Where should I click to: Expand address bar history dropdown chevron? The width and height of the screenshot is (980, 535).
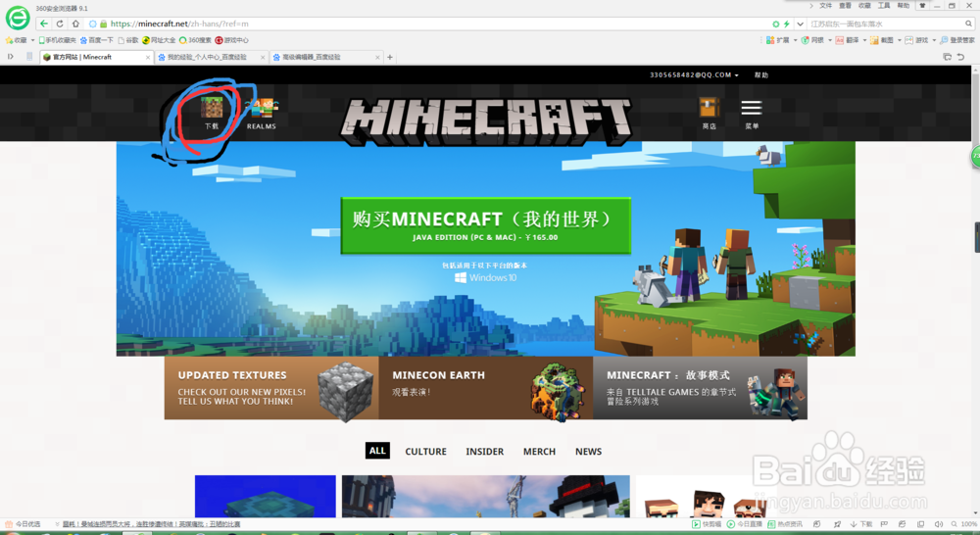point(800,24)
